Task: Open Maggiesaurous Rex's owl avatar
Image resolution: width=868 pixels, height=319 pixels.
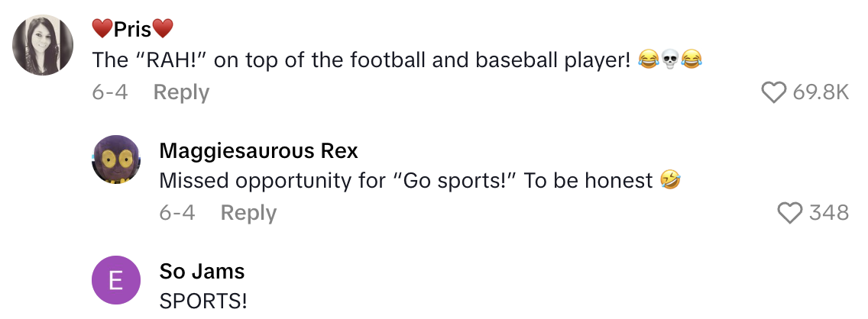Action: click(116, 159)
